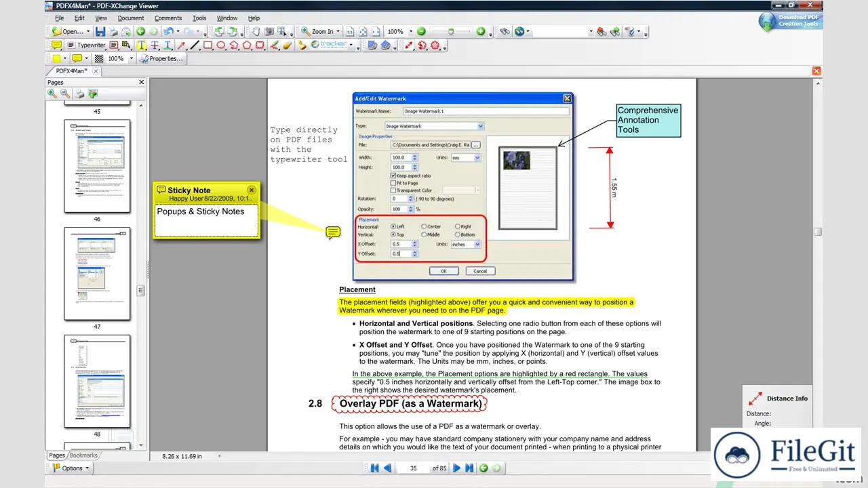Viewport: 868px width, 488px height.
Task: Click the zoom slider handle
Action: click(x=451, y=31)
